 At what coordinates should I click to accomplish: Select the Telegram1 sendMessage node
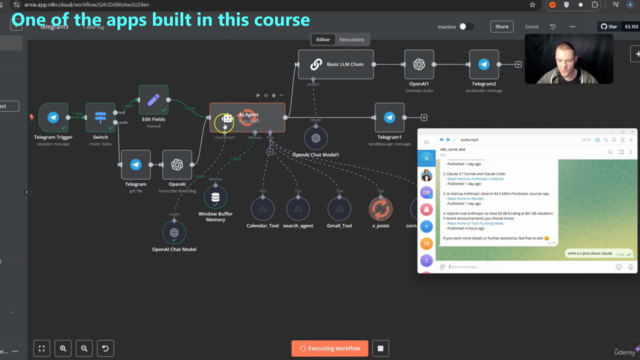(389, 118)
